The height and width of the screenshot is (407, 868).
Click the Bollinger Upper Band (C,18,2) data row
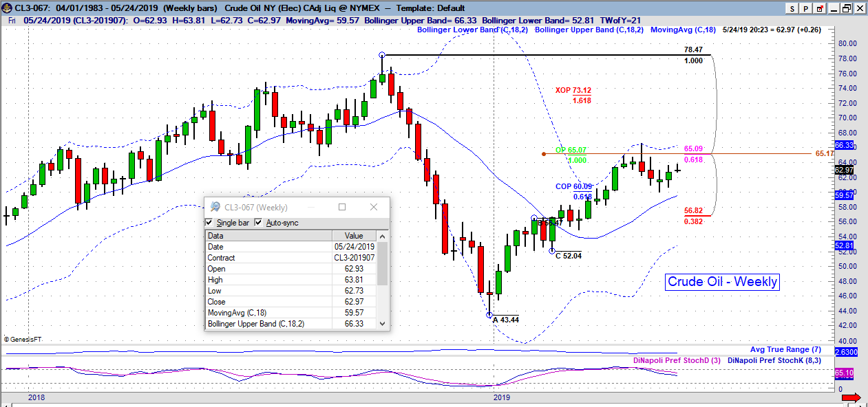click(x=291, y=324)
